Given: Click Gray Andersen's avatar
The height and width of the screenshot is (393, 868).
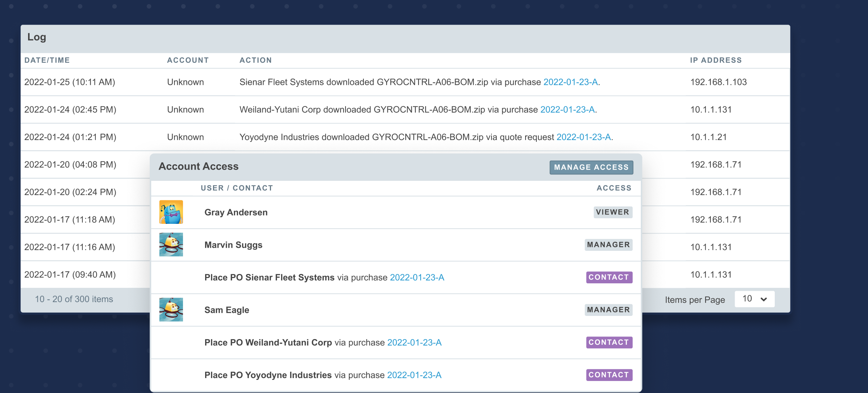Looking at the screenshot, I should (x=171, y=212).
